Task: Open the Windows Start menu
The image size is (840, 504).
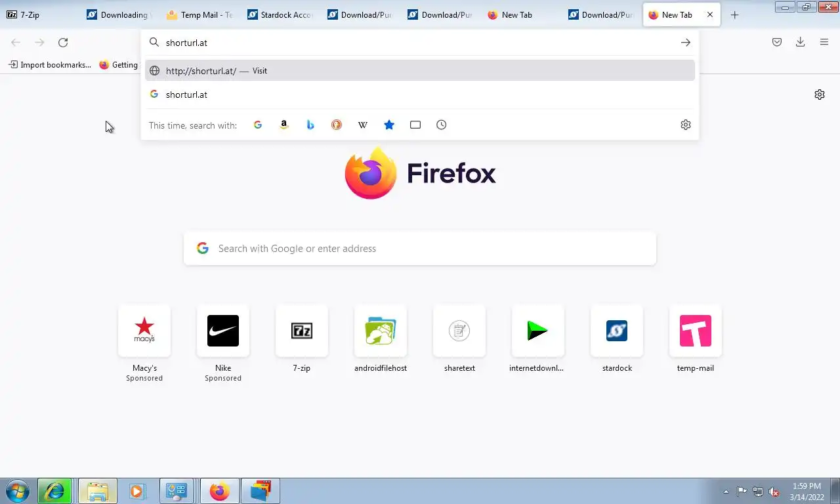Action: pos(18,491)
